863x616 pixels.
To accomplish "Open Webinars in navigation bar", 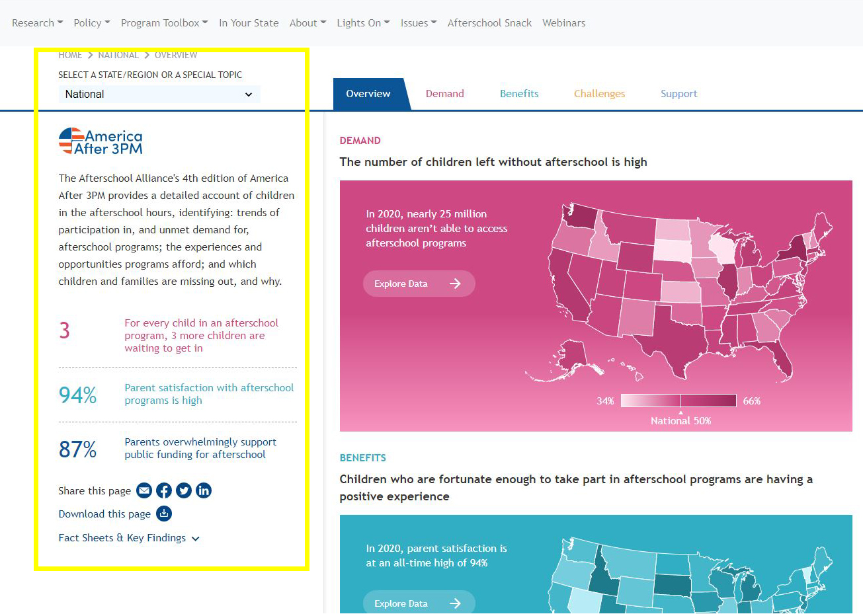I will (564, 22).
